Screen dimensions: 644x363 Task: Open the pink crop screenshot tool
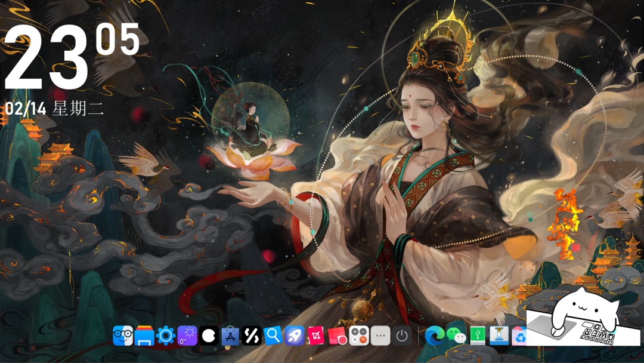[316, 336]
